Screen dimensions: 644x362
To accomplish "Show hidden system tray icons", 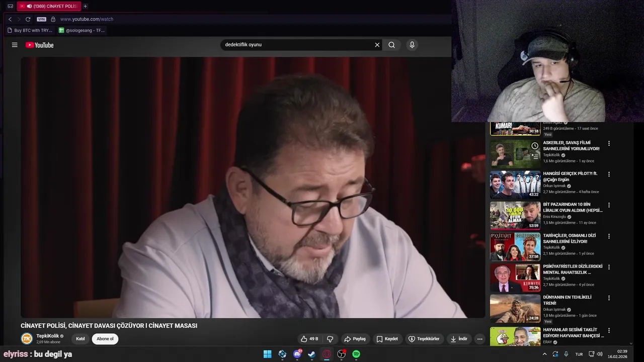I will point(544,354).
